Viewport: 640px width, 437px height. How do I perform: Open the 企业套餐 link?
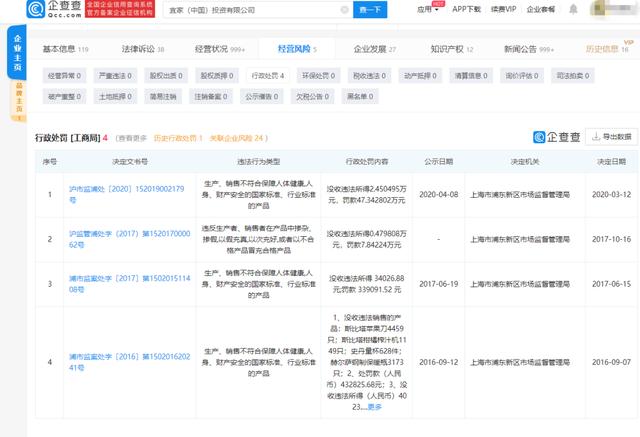tap(541, 9)
